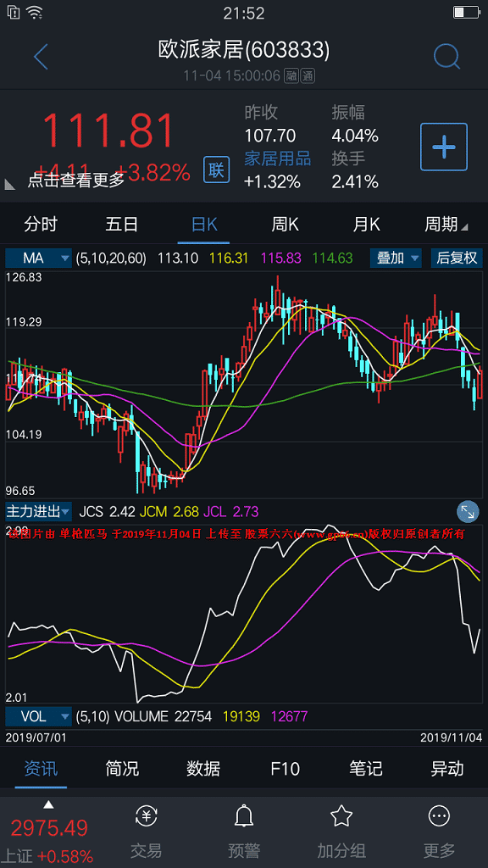
Task: Expand 点击查看更多 details
Action: [75, 180]
